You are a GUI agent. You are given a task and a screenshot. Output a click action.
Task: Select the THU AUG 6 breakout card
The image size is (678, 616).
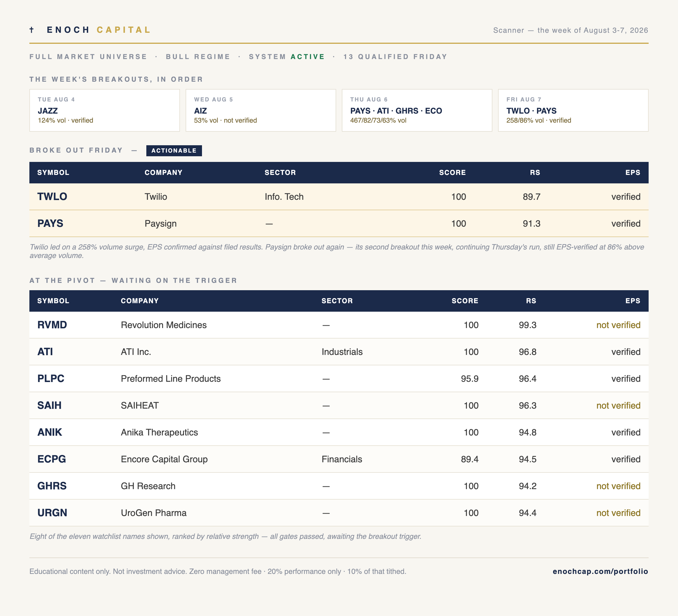pyautogui.click(x=417, y=110)
